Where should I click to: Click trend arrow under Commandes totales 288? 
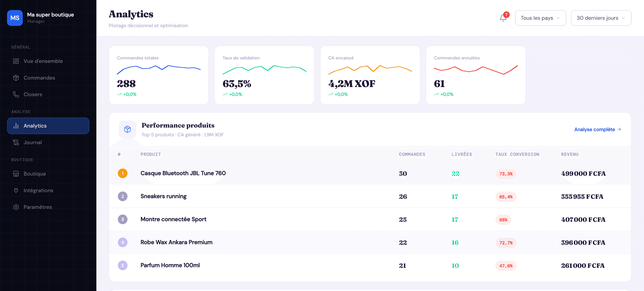pyautogui.click(x=119, y=94)
